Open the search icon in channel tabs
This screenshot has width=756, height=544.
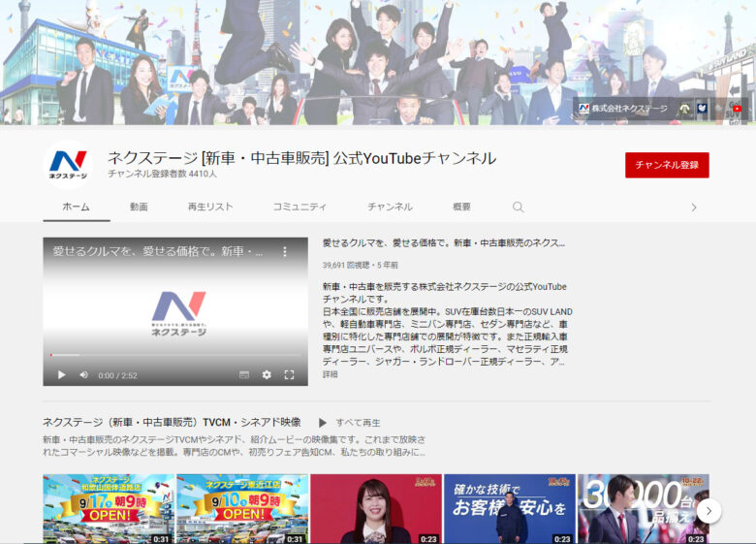519,207
